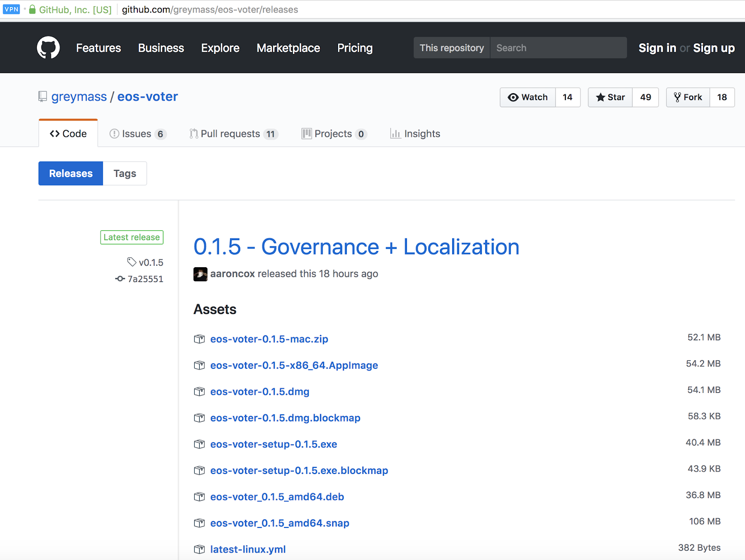745x560 pixels.
Task: Open the Issues tab
Action: pos(137,134)
